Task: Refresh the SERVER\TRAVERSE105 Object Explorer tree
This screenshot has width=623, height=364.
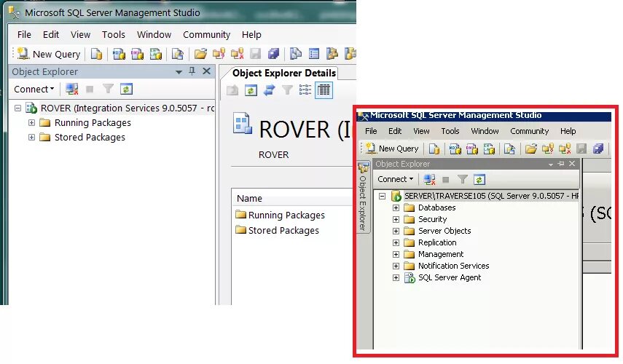Action: (479, 179)
